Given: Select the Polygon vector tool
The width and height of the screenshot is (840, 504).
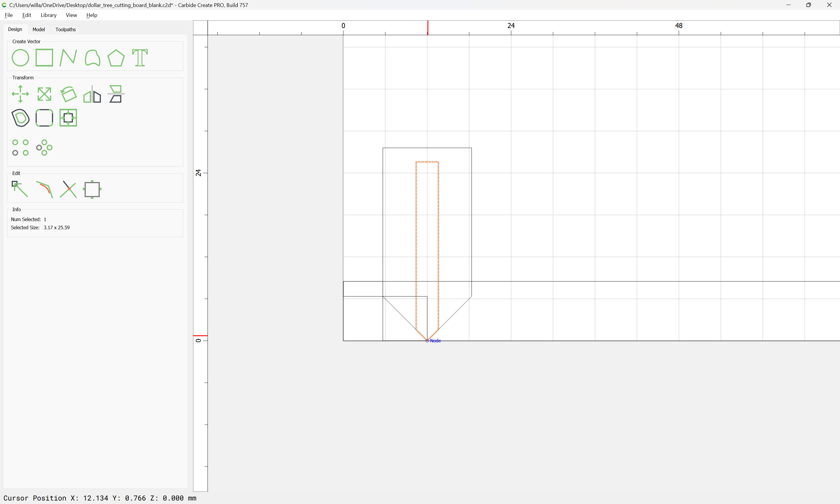Looking at the screenshot, I should [x=116, y=58].
